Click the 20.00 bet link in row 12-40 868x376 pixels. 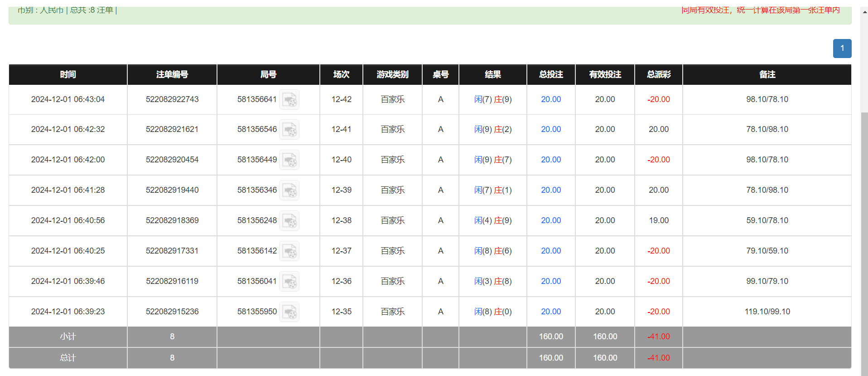(x=550, y=160)
